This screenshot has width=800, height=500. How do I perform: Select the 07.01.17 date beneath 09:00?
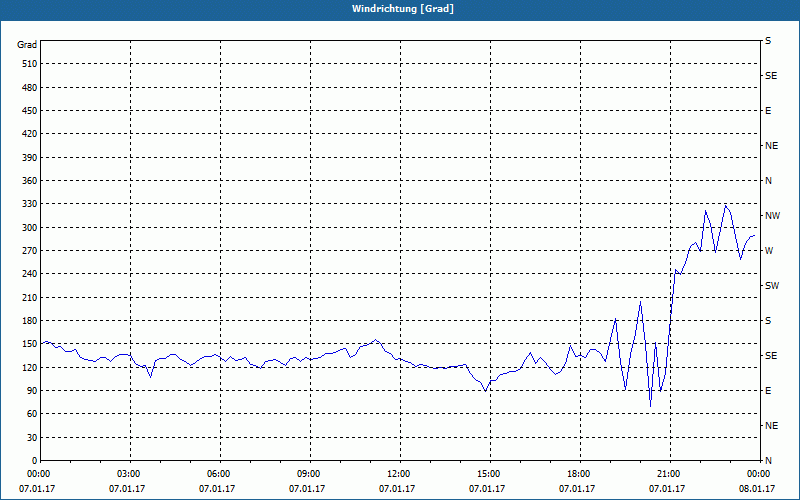pos(307,489)
